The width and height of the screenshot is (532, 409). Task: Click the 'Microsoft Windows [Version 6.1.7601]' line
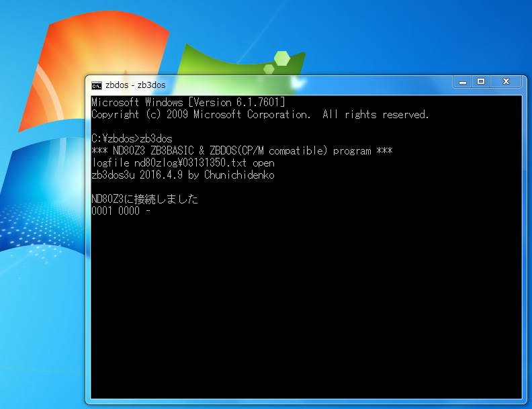[188, 102]
